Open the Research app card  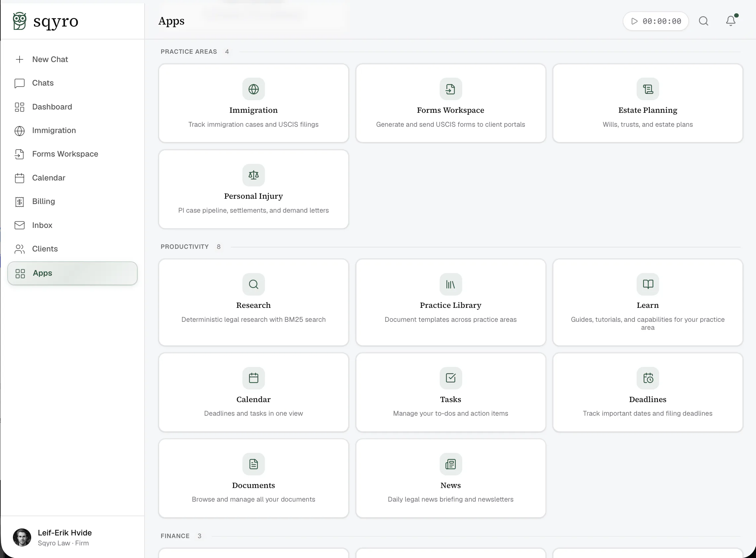(x=253, y=302)
